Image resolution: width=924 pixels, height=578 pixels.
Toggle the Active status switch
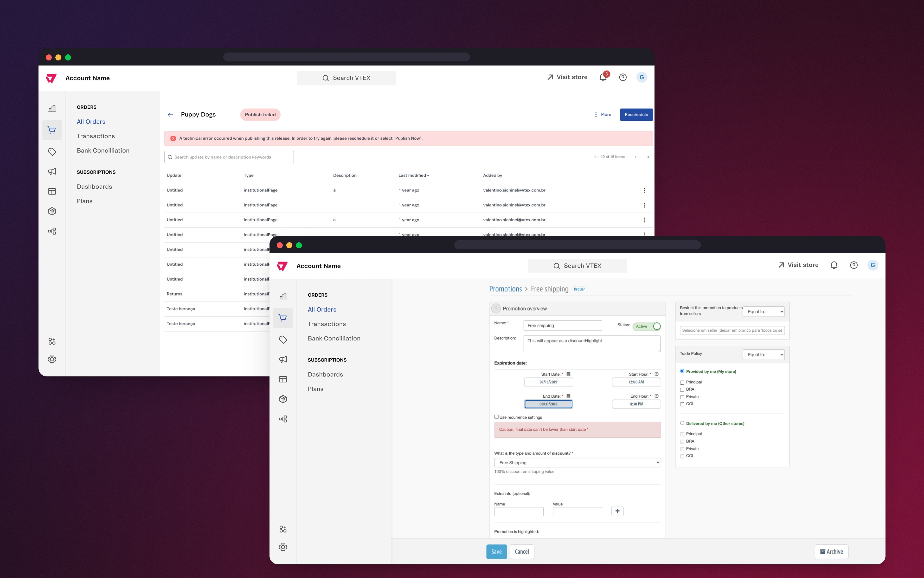pos(647,327)
